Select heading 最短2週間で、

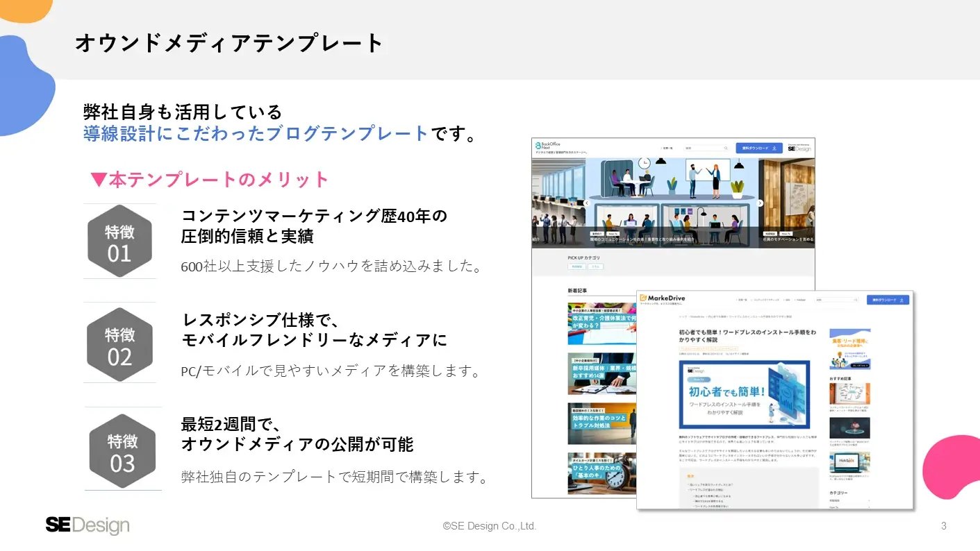pos(231,424)
